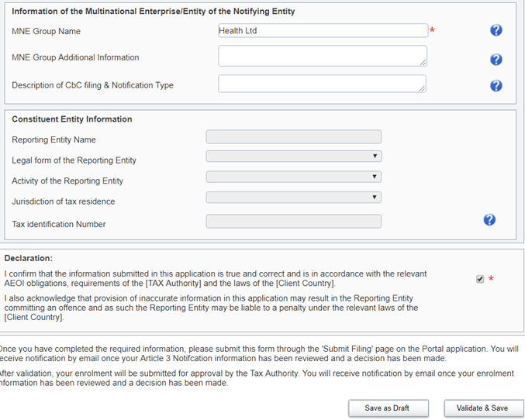
Task: Click resize handle of Additional Information textbox
Action: point(423,63)
